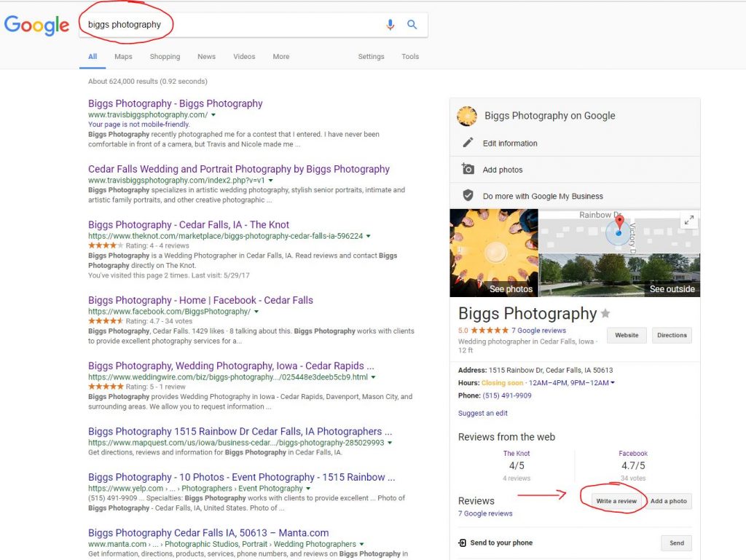Click the Rainbow Dr map thumbnail
The height and width of the screenshot is (560, 746).
[x=619, y=231]
